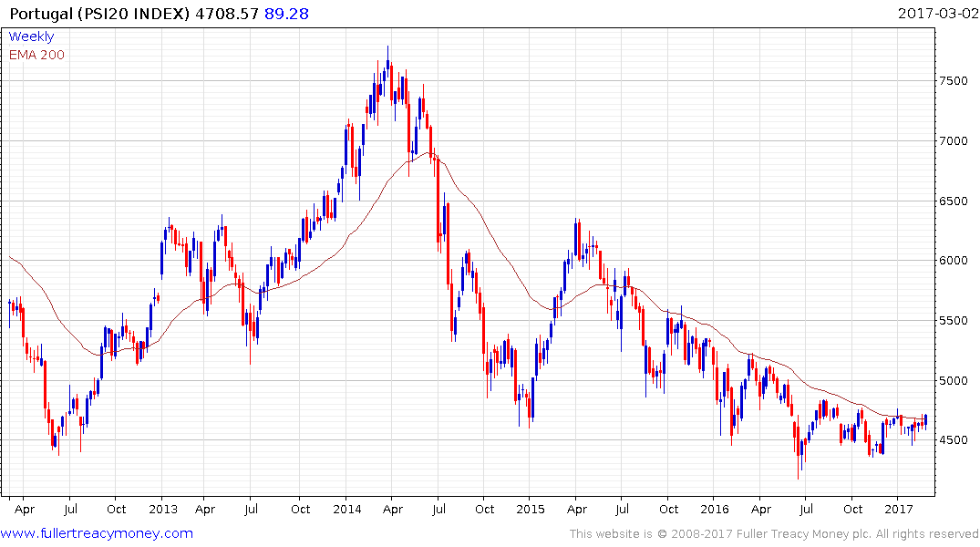Viewport: 980px width, 547px height.
Task: Click the 'Weekly' legend label
Action: pyautogui.click(x=31, y=36)
